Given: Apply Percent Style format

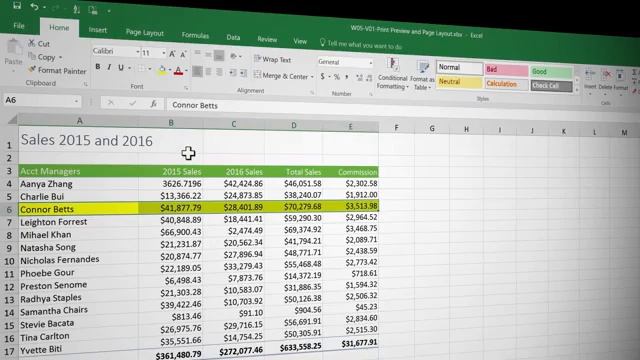Looking at the screenshot, I should (337, 76).
